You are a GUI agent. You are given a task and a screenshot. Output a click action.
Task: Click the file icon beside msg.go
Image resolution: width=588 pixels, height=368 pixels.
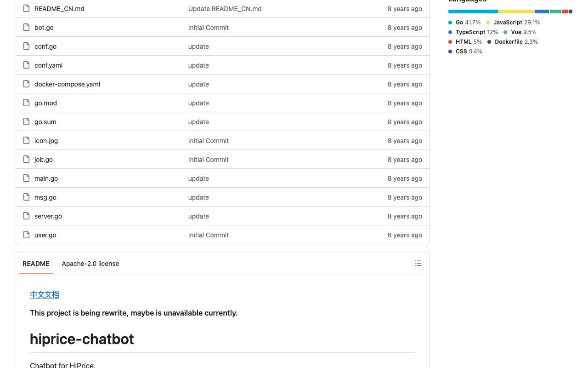click(27, 197)
